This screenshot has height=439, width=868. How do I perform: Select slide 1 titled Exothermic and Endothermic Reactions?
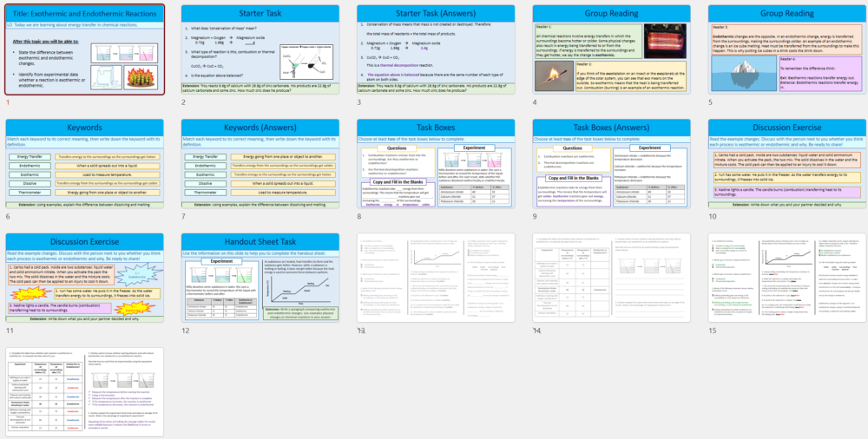[x=85, y=49]
